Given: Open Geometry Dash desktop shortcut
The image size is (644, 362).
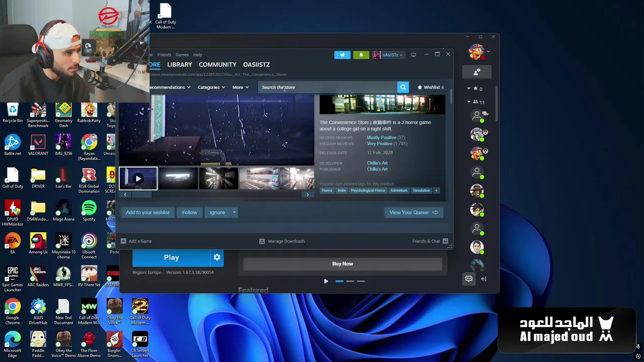Looking at the screenshot, I should click(x=63, y=115).
